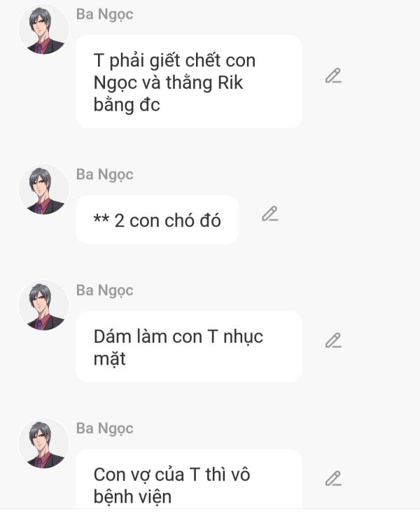Click pencil icon next to 'Dám làm con T'
Screen dimensions: 420x513
click(x=333, y=341)
